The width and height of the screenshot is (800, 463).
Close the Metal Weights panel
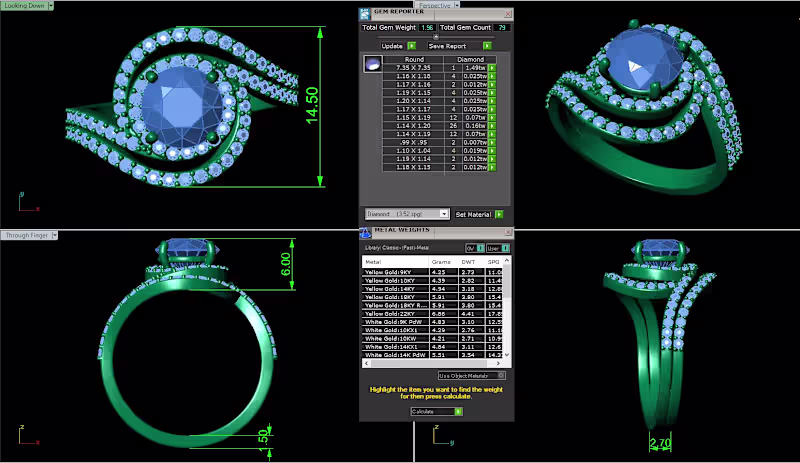(508, 232)
